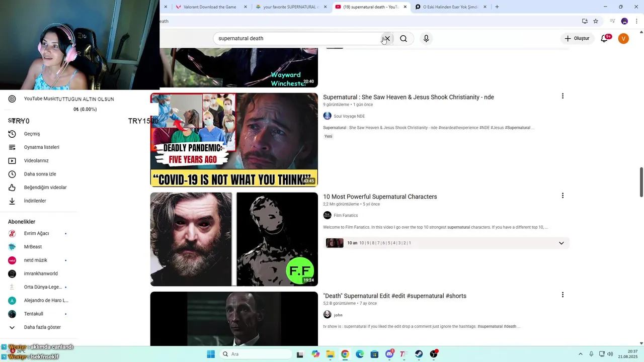
Task: Click the install/cast icon in address bar
Action: pos(585,21)
